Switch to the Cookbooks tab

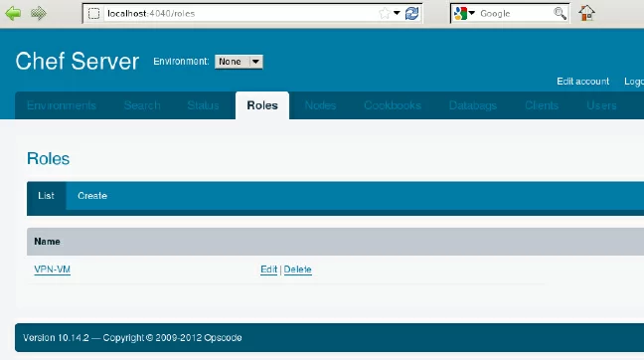(393, 105)
